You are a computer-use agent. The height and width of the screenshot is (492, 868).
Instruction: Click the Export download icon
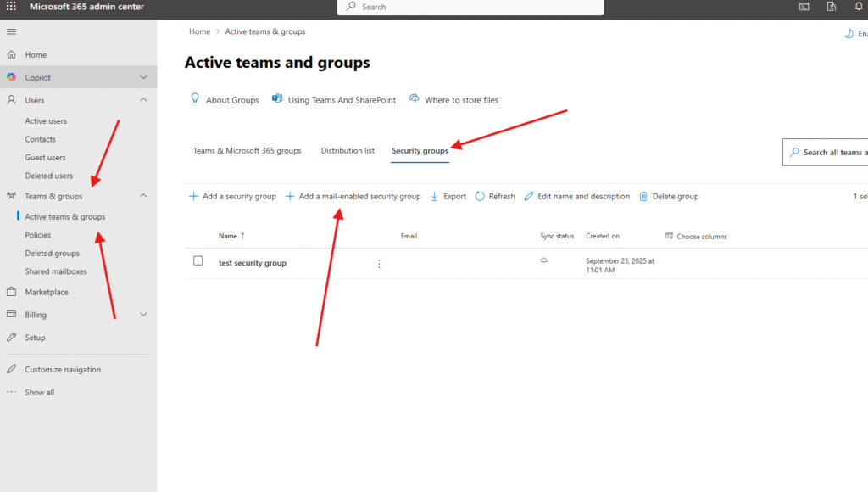pos(435,197)
